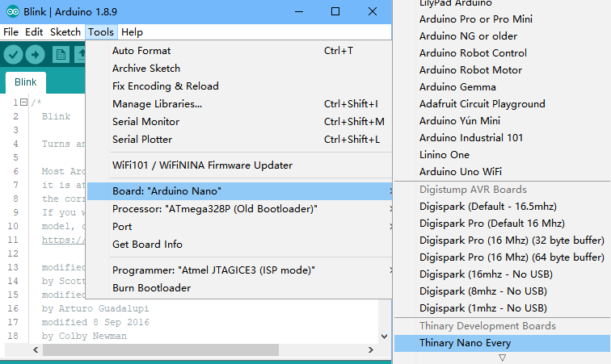
Task: Open the Edit menu
Action: 34,32
